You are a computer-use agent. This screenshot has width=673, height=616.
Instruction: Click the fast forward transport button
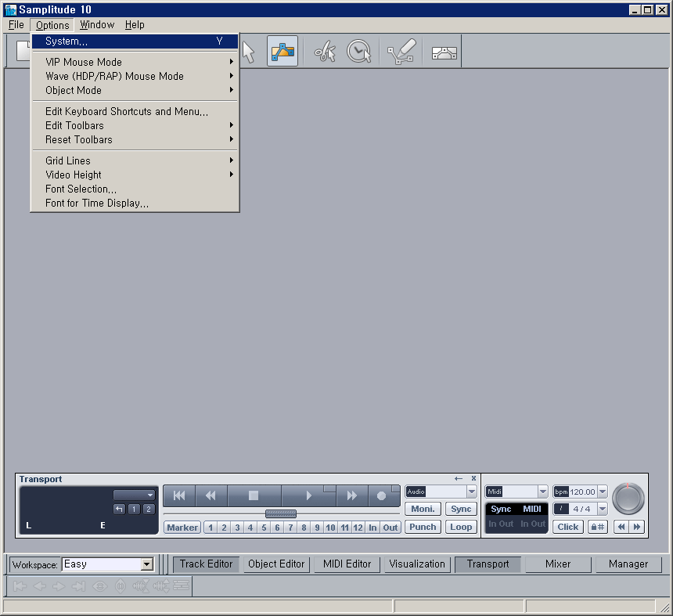351,495
